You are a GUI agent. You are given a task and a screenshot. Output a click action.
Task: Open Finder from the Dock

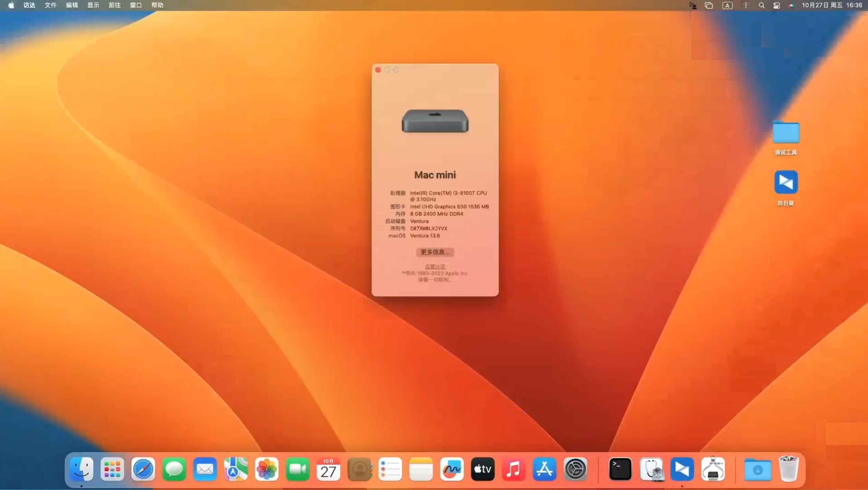coord(81,469)
